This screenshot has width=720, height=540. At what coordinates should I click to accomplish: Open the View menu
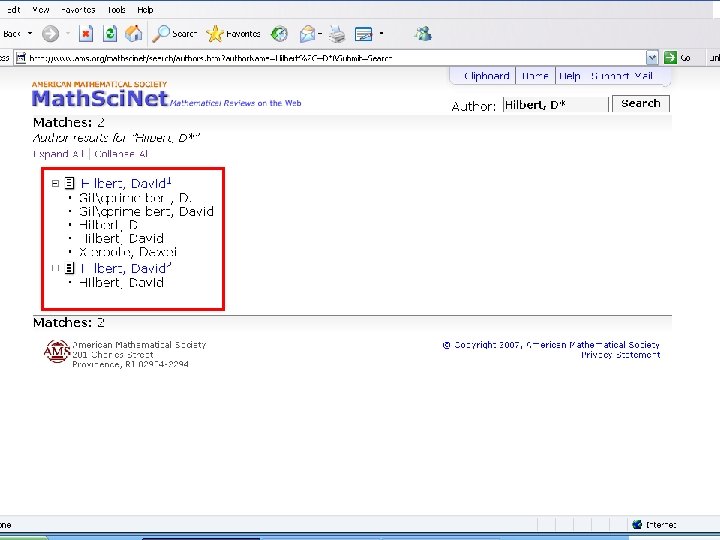click(x=40, y=10)
